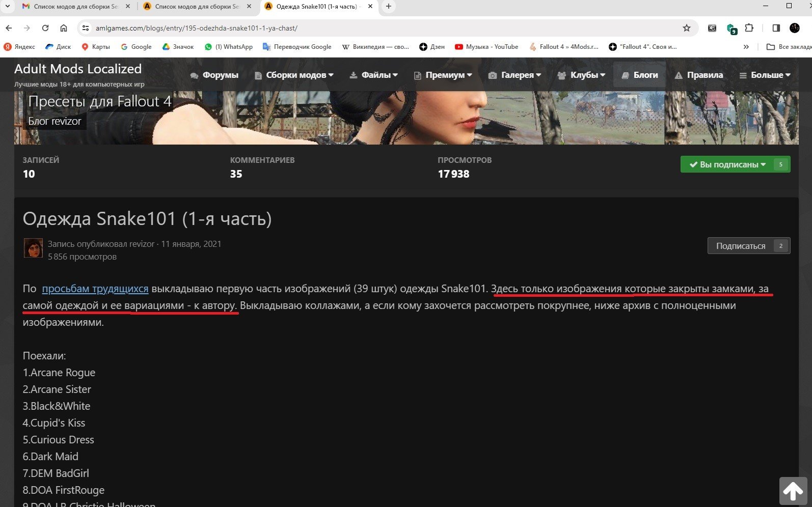Show hidden bookmarks overflow chevron

tap(746, 47)
